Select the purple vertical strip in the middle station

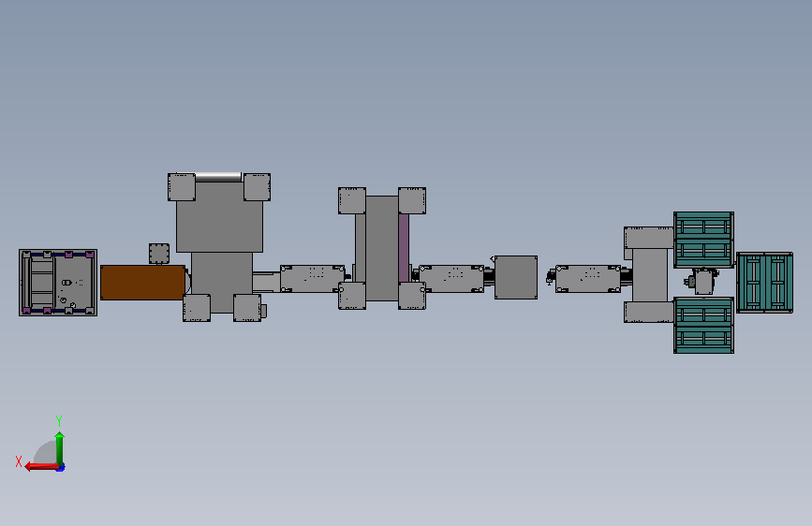tap(404, 248)
